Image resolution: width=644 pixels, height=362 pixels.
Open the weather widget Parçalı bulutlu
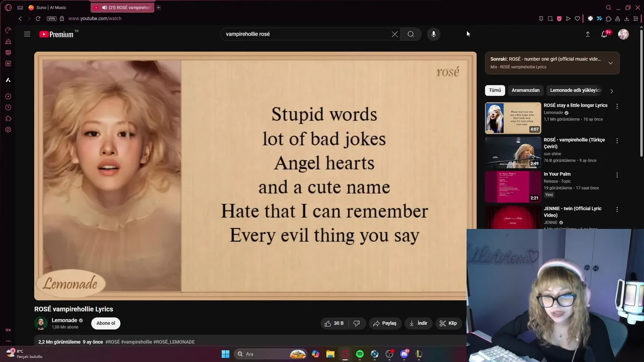tap(25, 354)
